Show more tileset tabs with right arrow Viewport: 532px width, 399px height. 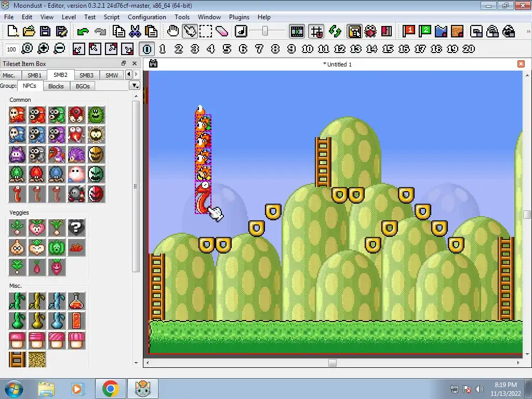136,74
